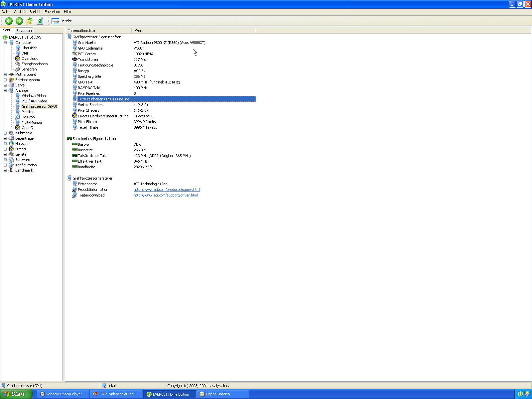Click the OpenGL tree icon
Screen dimensions: 532x399
[18, 128]
